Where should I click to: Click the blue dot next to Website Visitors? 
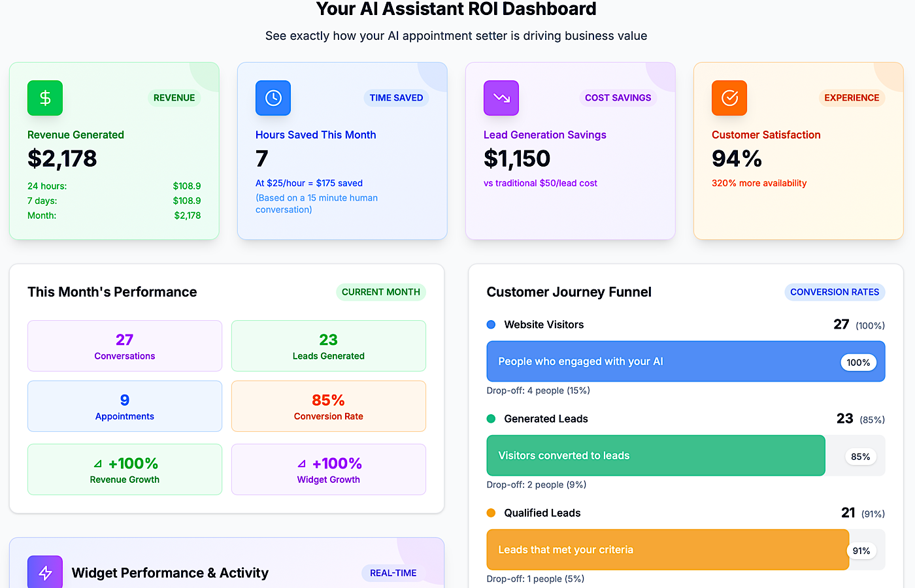pos(491,324)
